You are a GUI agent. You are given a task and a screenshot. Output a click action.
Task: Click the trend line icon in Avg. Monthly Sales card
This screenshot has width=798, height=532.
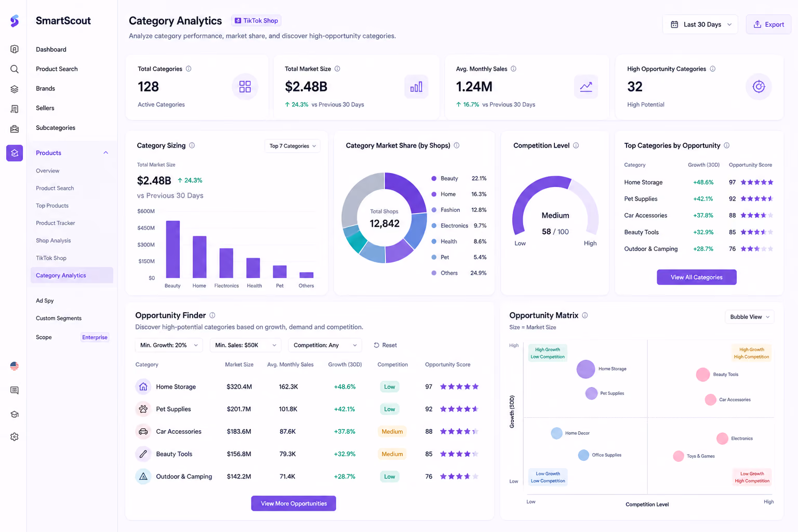pyautogui.click(x=586, y=87)
